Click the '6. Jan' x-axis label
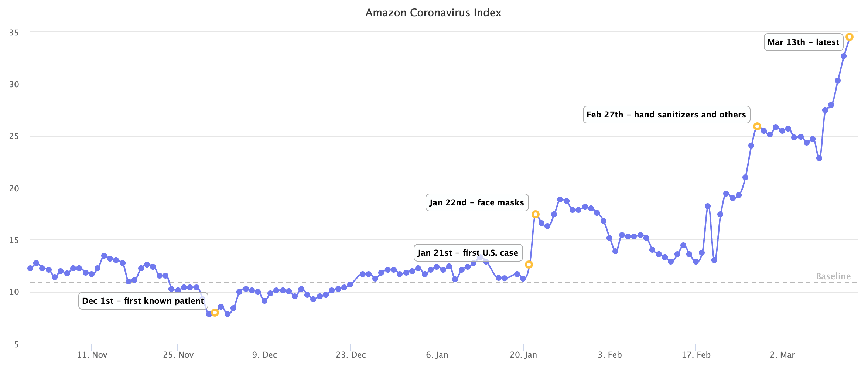This screenshot has width=868, height=368. click(x=437, y=355)
